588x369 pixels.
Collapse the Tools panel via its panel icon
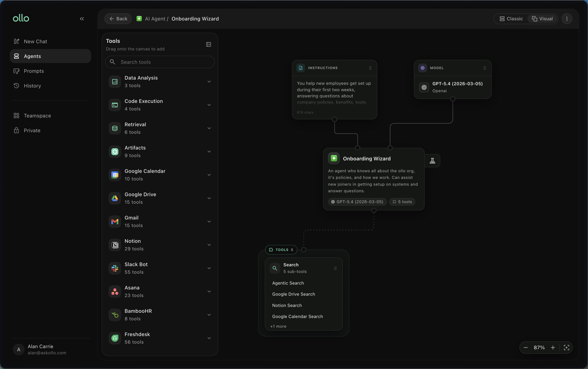coord(208,44)
